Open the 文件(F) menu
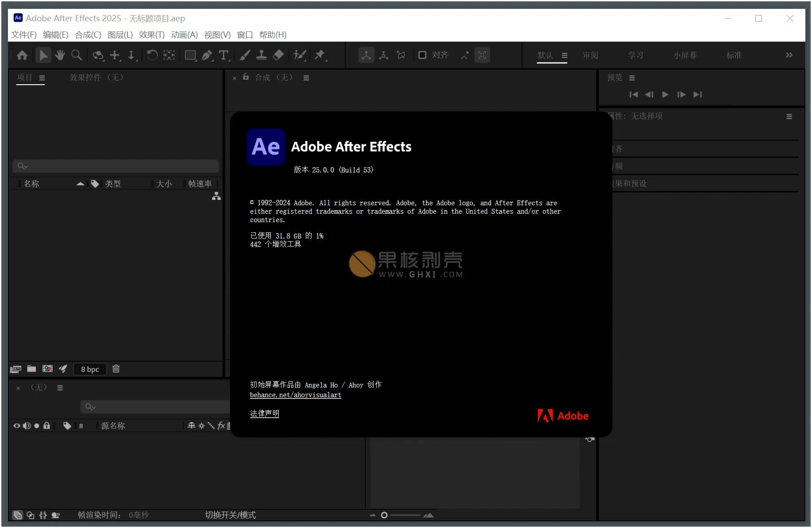 coord(24,35)
